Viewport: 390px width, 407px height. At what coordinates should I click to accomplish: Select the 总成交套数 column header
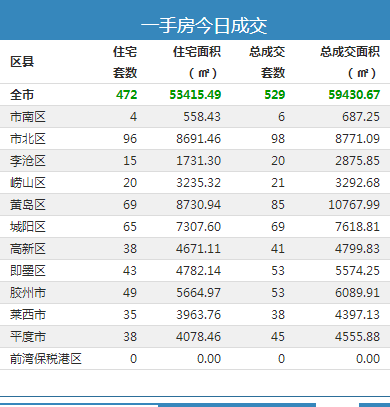(267, 62)
